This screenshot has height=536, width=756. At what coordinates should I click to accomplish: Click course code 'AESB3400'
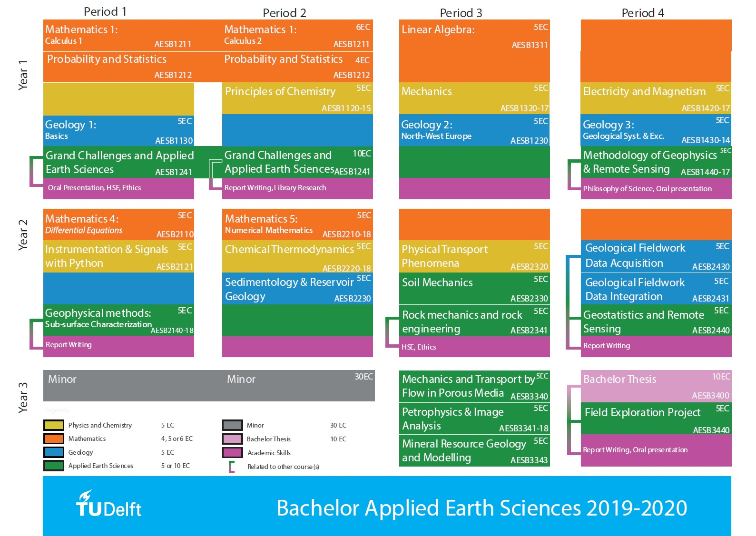coord(710,396)
